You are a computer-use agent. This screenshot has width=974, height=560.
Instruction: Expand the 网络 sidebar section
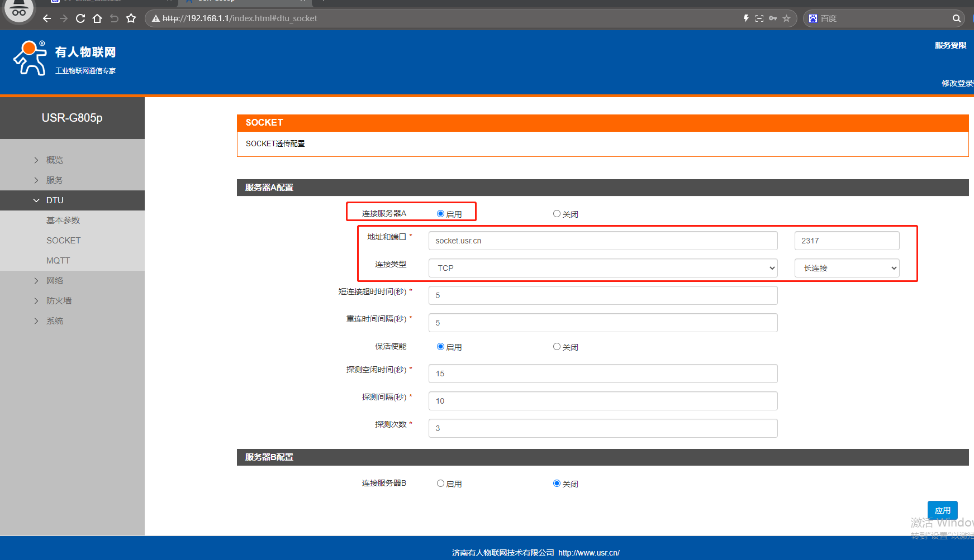coord(55,281)
